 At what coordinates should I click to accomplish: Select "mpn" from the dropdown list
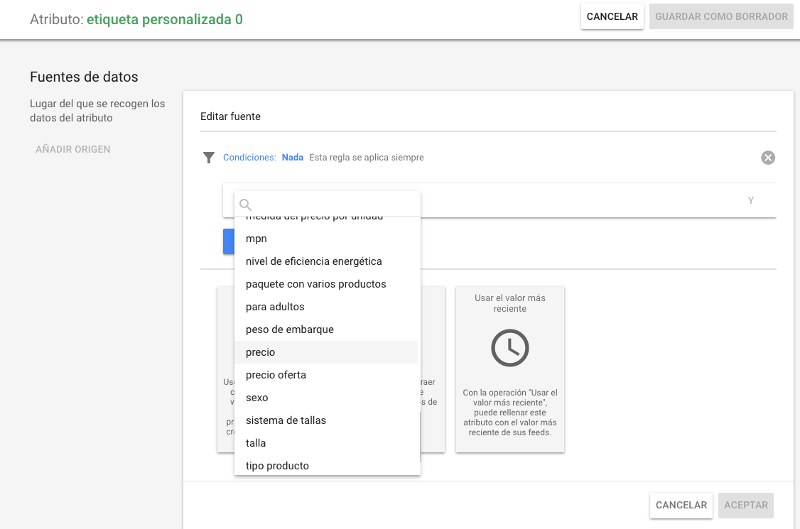pyautogui.click(x=327, y=239)
